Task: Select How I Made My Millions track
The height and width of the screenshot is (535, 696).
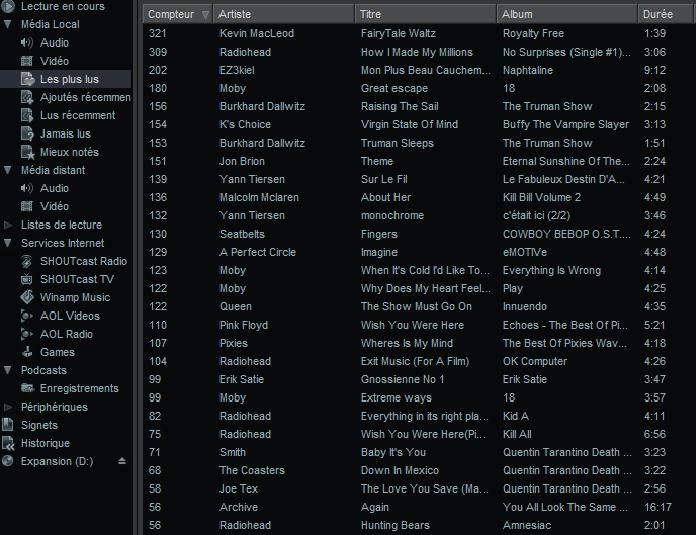Action: 417,52
